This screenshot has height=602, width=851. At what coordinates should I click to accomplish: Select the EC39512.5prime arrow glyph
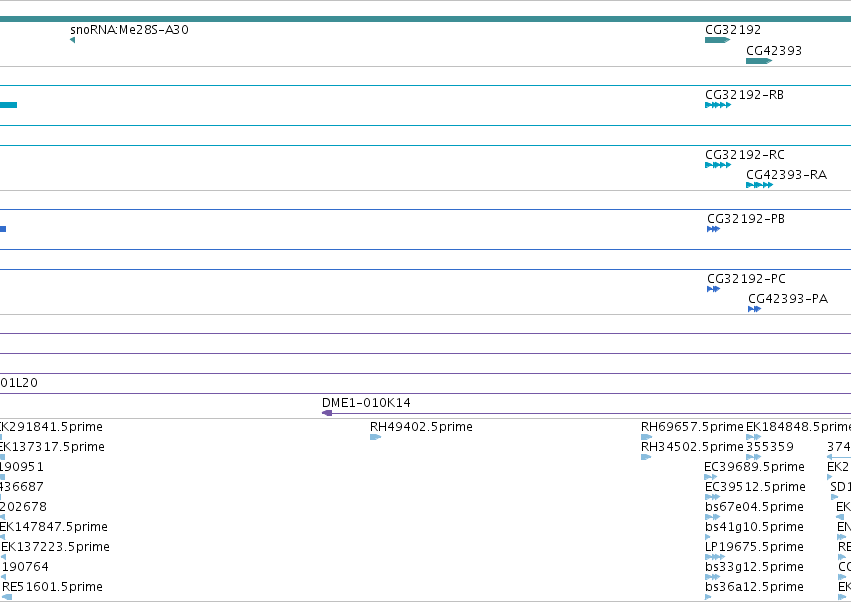click(x=712, y=497)
